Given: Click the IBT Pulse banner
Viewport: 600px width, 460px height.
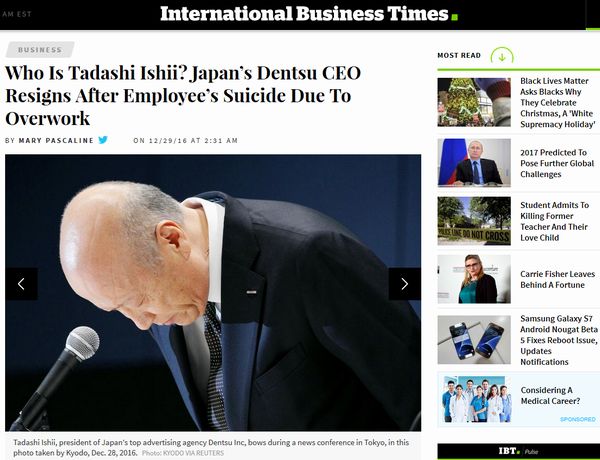Looking at the screenshot, I should [x=518, y=452].
